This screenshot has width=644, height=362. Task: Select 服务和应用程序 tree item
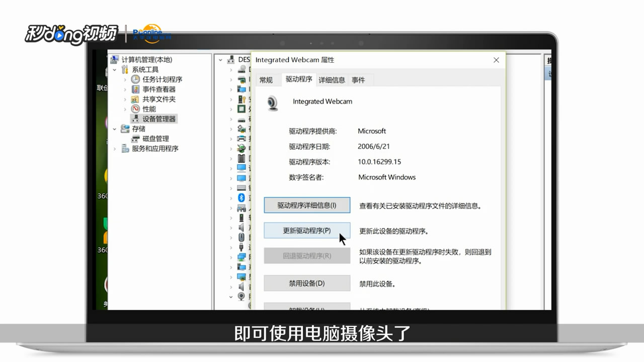point(155,148)
